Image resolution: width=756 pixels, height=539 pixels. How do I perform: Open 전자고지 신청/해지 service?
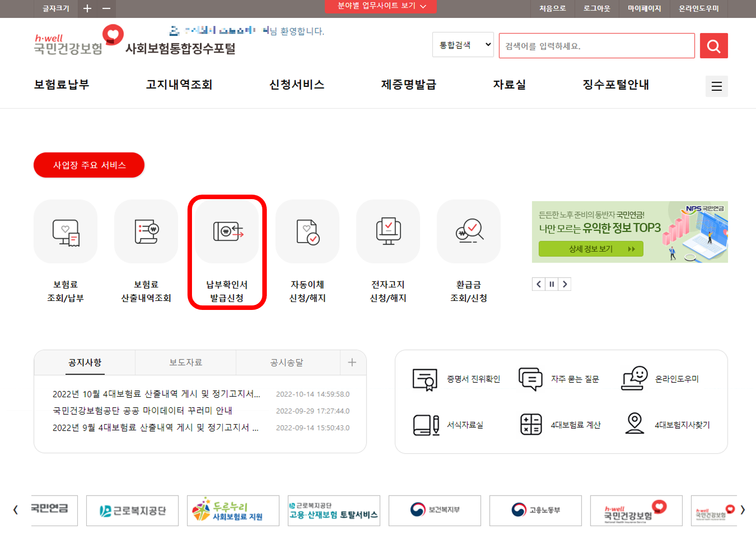(x=388, y=231)
